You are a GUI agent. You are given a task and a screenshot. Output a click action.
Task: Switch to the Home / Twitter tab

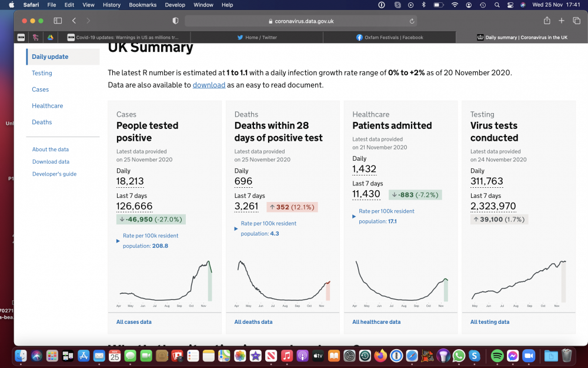257,37
